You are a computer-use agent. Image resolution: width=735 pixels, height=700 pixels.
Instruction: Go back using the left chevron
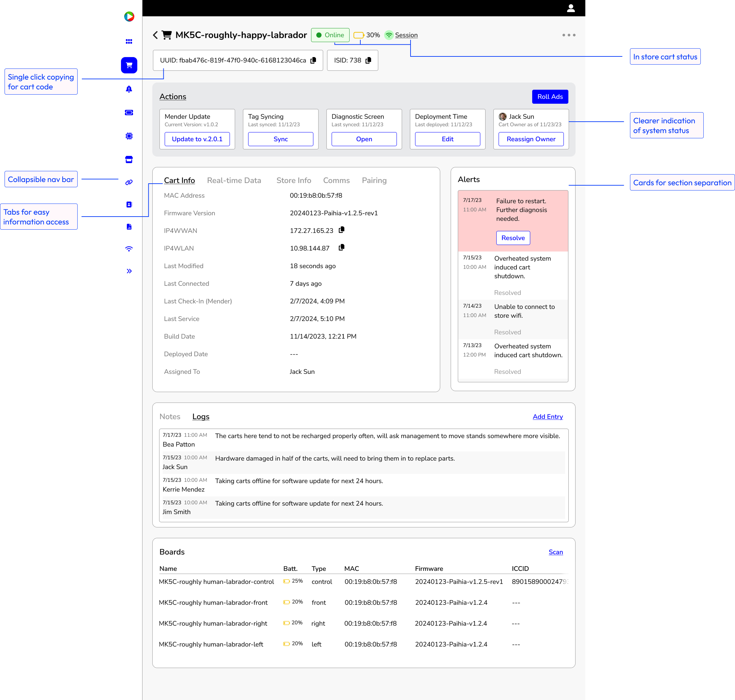point(156,35)
